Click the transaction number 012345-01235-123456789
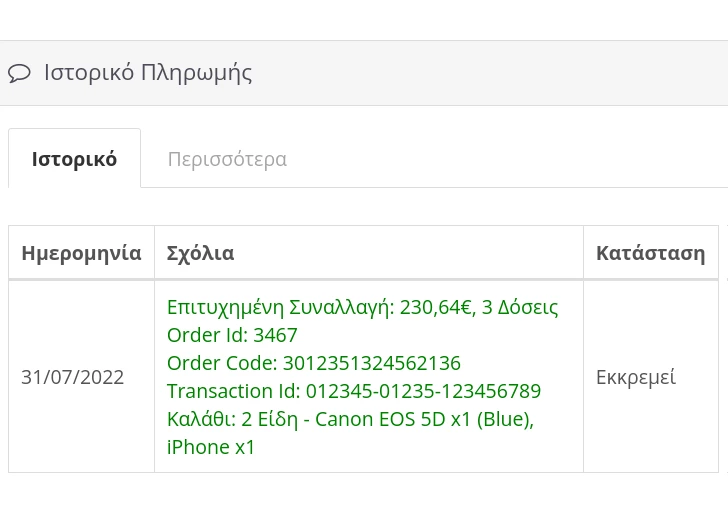728x529 pixels. tap(423, 391)
